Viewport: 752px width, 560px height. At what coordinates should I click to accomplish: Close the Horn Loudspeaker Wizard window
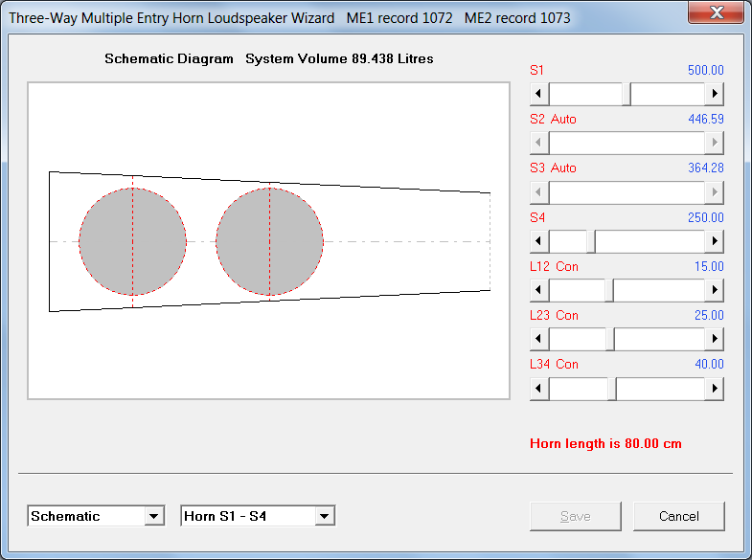716,12
